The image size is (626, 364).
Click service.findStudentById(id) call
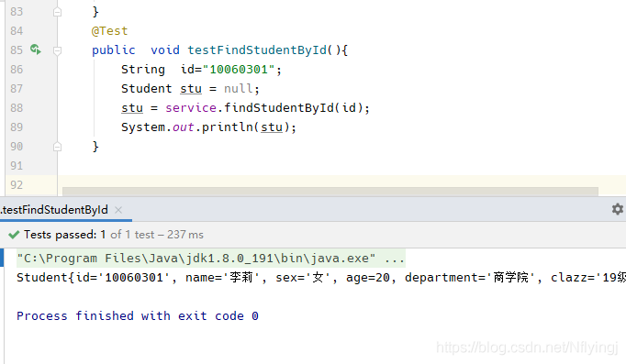coord(264,107)
